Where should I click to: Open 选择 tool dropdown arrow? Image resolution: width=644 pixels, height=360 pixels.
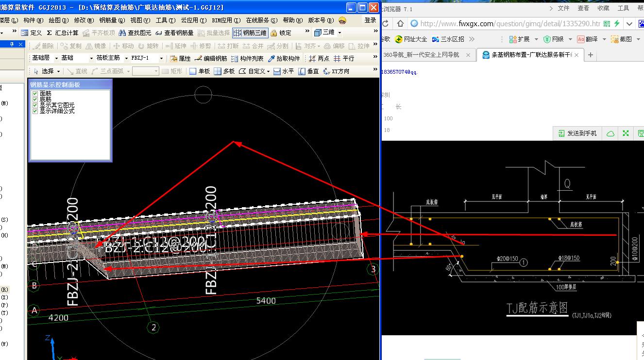click(58, 71)
